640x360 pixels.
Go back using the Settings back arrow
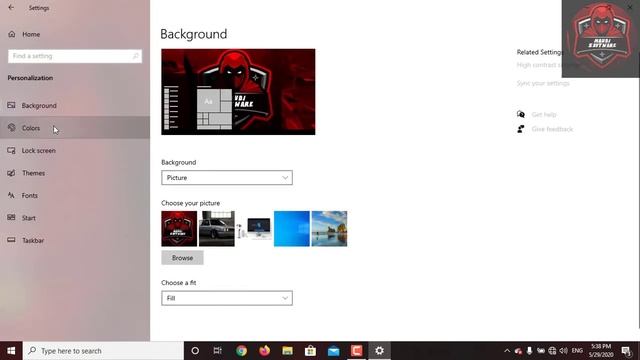pos(11,7)
